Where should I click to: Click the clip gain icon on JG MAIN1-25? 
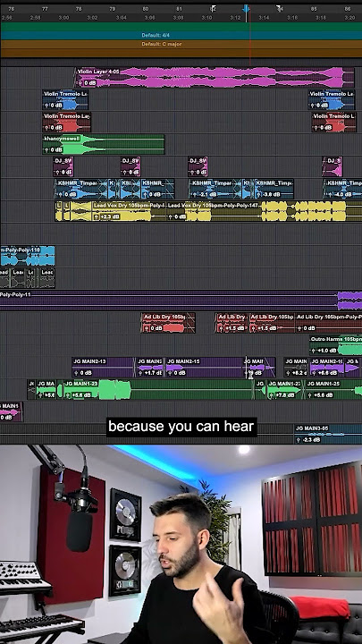pyautogui.click(x=310, y=395)
